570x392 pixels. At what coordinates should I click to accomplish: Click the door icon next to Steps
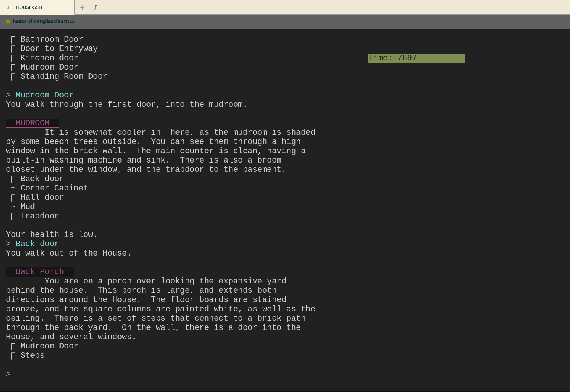click(13, 356)
